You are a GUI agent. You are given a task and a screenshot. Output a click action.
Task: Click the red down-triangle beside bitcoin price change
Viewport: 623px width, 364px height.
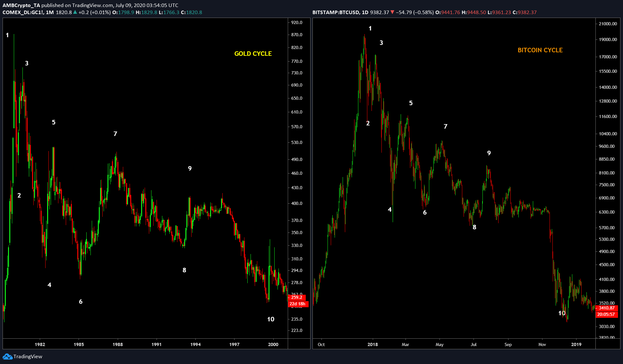point(392,12)
